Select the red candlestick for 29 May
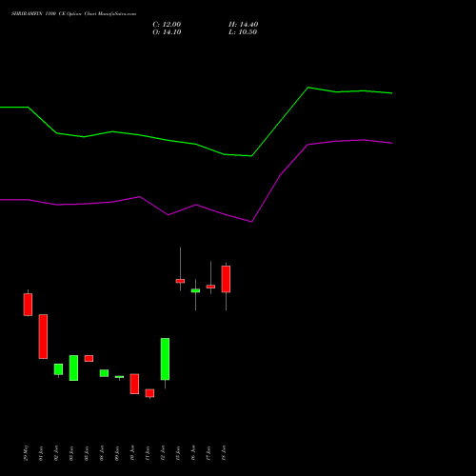Screen dimensions: 476x476 pyautogui.click(x=28, y=305)
